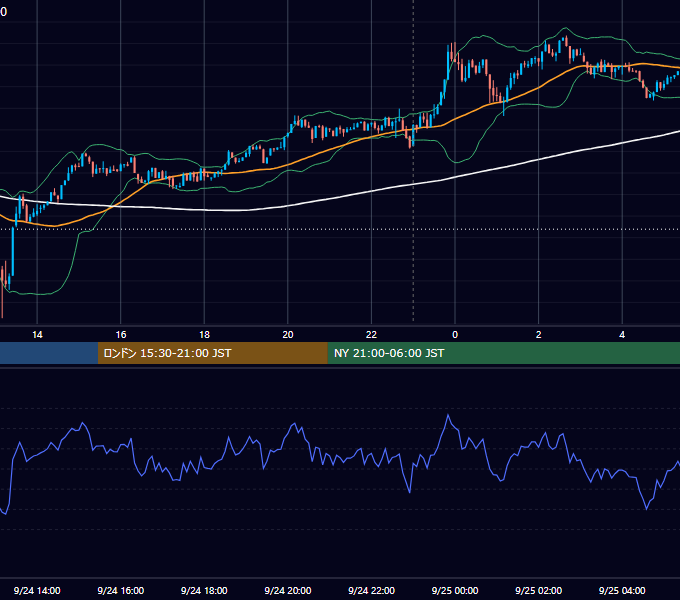Image resolution: width=680 pixels, height=600 pixels.
Task: Click the 9/24 20:00 date label
Action: tap(288, 590)
